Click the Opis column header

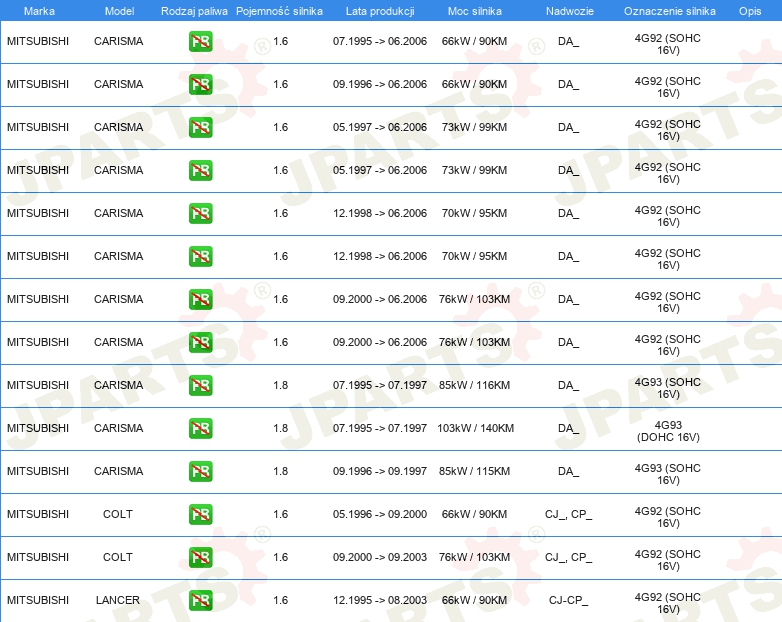[750, 11]
